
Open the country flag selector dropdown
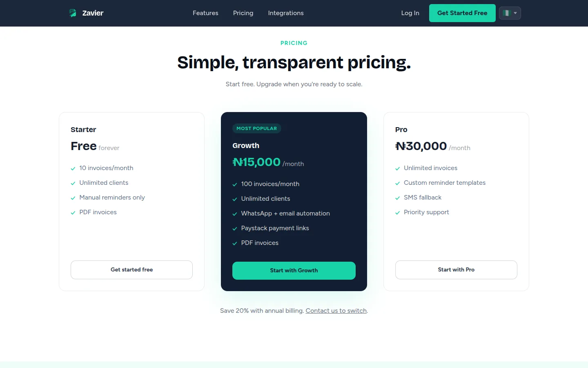click(510, 13)
